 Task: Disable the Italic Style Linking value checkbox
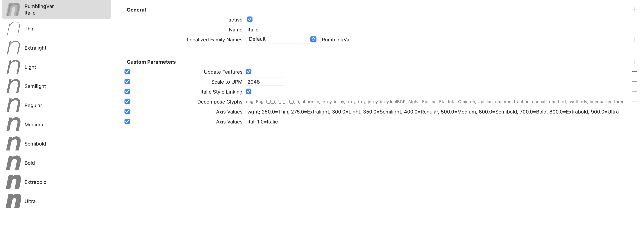click(248, 91)
